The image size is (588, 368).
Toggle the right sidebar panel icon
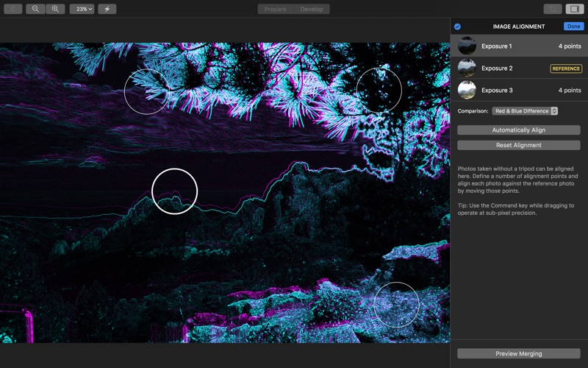[x=574, y=9]
